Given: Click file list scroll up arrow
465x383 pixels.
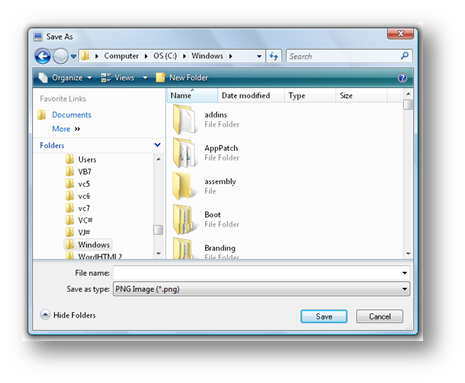Looking at the screenshot, I should [x=408, y=94].
